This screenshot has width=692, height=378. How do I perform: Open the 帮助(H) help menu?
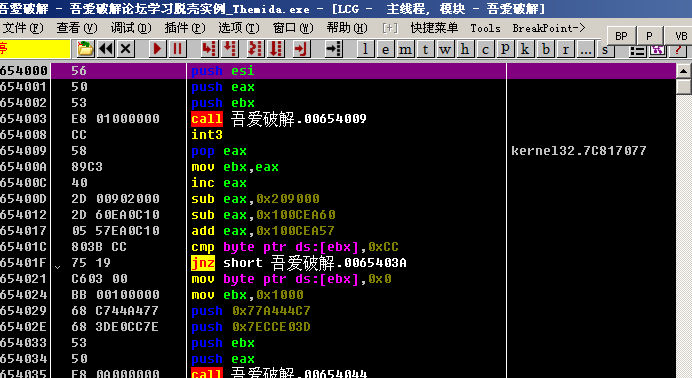tap(347, 28)
